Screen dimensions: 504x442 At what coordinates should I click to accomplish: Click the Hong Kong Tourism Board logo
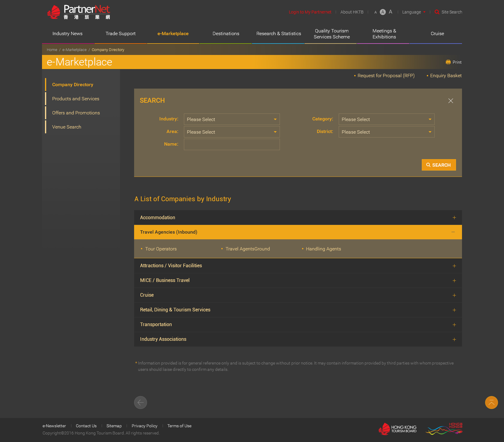click(397, 429)
